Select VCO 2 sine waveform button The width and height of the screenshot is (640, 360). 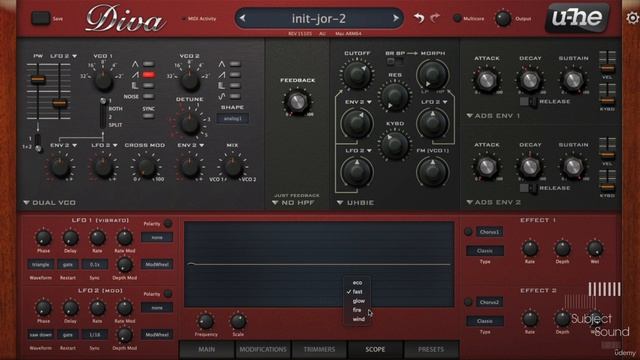tap(235, 96)
